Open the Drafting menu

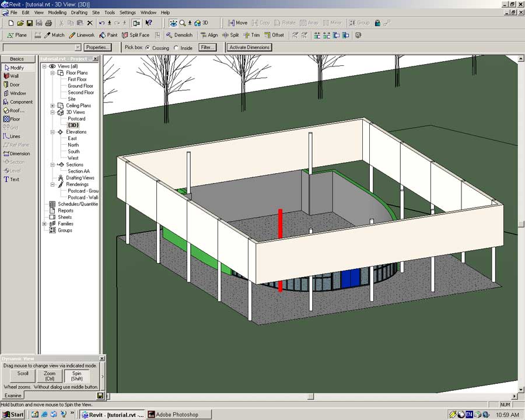tap(79, 12)
